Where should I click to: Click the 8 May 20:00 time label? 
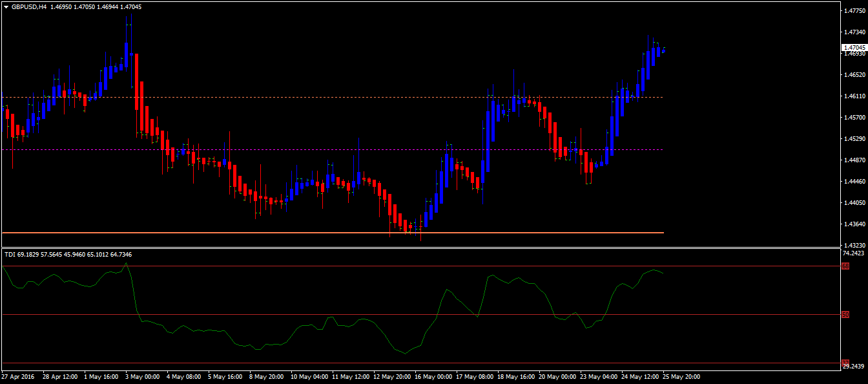pos(267,376)
